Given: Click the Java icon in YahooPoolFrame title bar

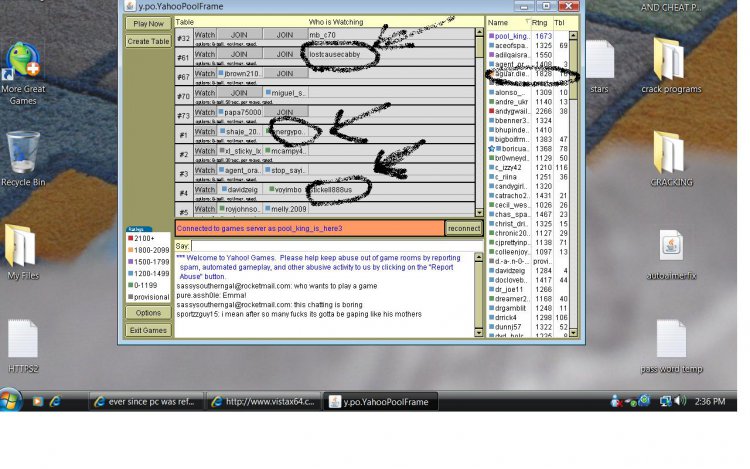Looking at the screenshot, I should coord(130,6).
